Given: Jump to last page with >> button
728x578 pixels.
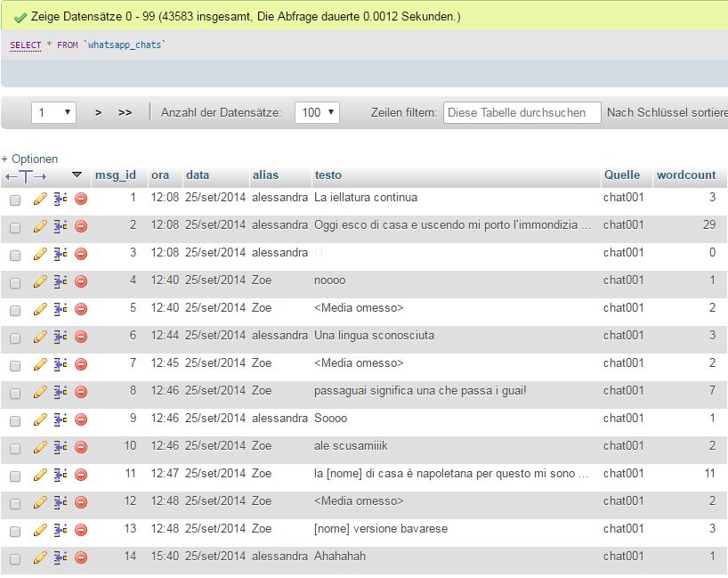Looking at the screenshot, I should click(x=125, y=112).
